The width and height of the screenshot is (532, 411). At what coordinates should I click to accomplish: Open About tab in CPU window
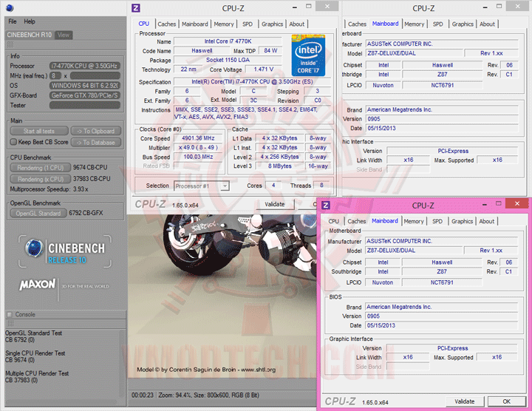296,24
